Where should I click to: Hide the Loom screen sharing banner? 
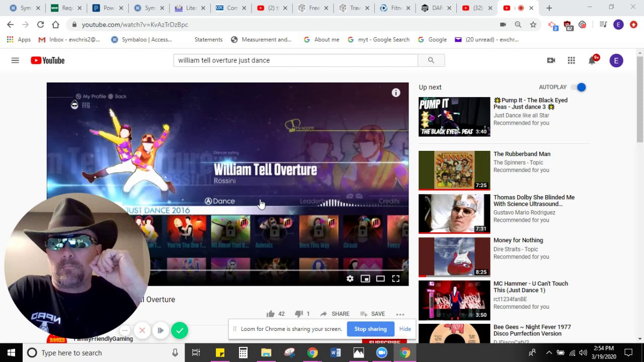[x=405, y=329]
